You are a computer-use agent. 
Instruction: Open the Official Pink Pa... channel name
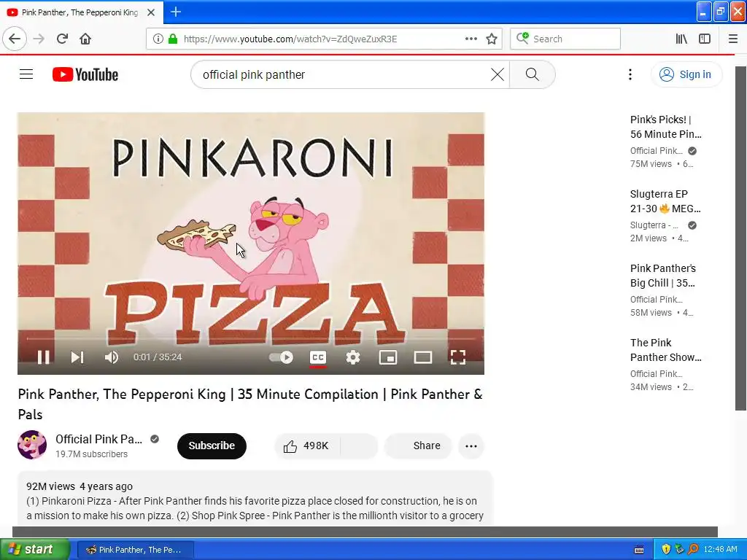pyautogui.click(x=98, y=439)
